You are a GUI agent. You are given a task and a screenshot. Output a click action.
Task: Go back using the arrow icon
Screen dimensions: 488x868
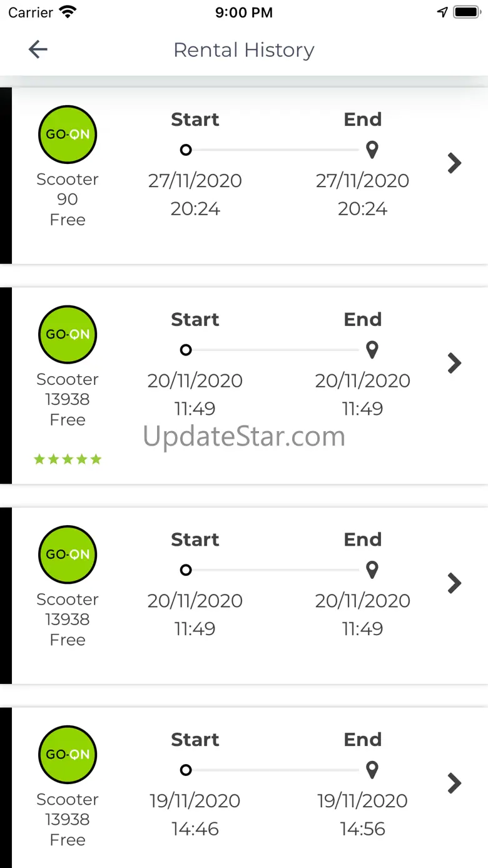[38, 49]
